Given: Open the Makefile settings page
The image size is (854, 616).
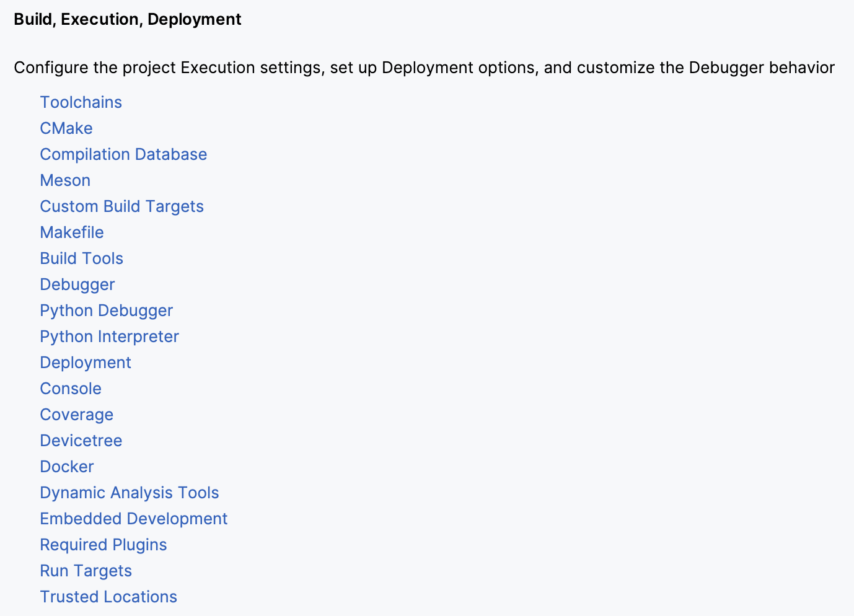Looking at the screenshot, I should 71,232.
